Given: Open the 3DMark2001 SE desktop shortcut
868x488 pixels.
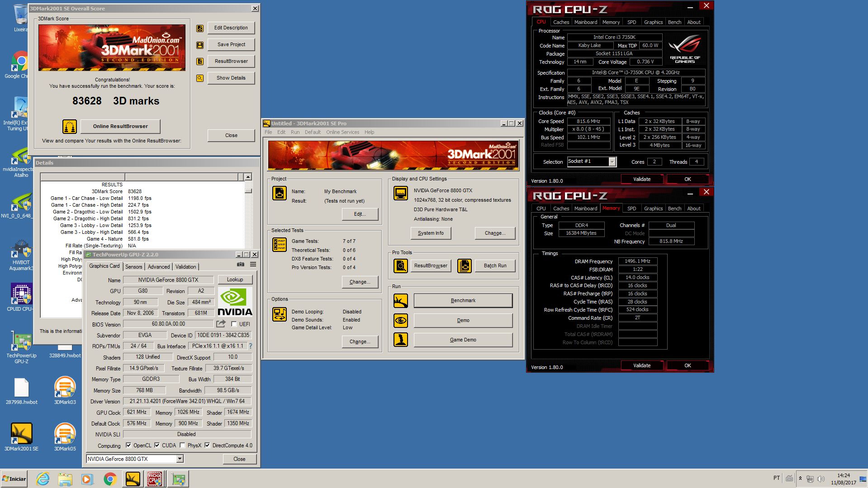Looking at the screenshot, I should [x=21, y=437].
